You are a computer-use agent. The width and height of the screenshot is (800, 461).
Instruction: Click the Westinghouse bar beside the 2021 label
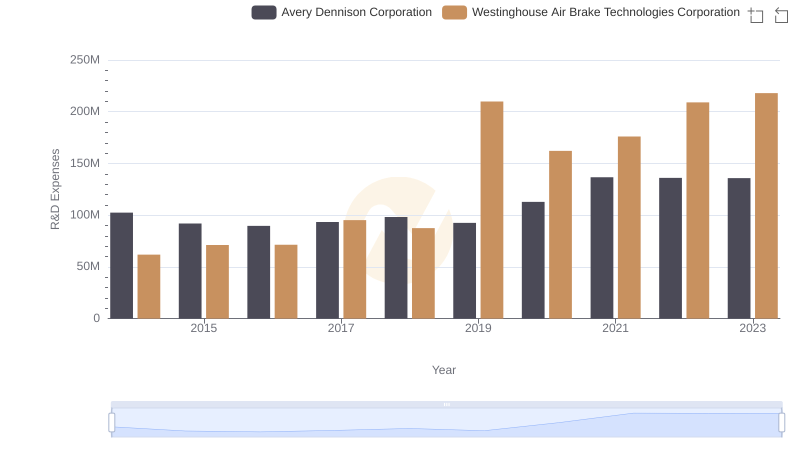click(629, 227)
